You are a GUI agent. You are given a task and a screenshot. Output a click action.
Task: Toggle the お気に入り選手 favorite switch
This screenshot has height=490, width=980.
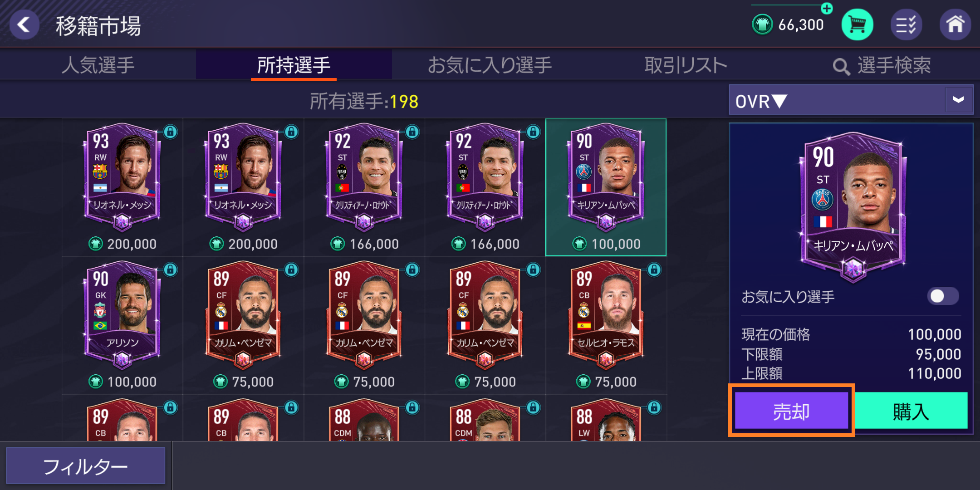943,296
